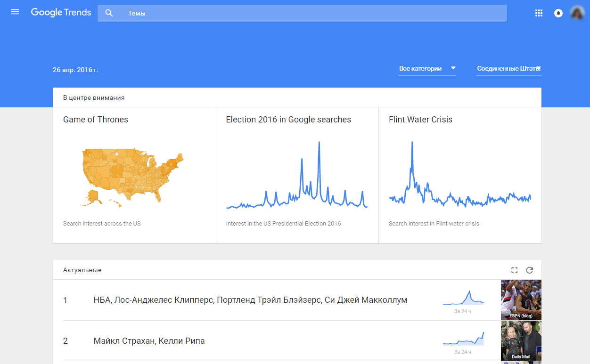Click the 24-hour sparkline for story 2
Viewport: 590px width, 364px height.
[463, 339]
